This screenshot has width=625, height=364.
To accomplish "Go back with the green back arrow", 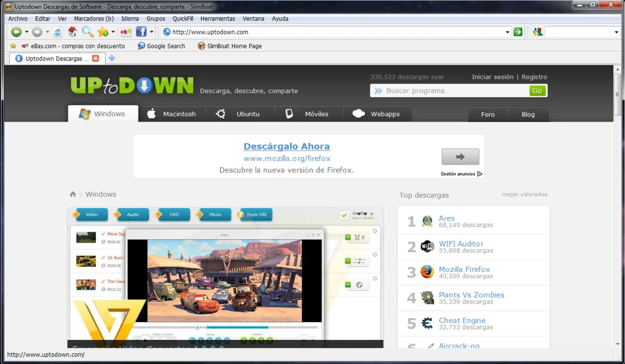I will [x=16, y=32].
